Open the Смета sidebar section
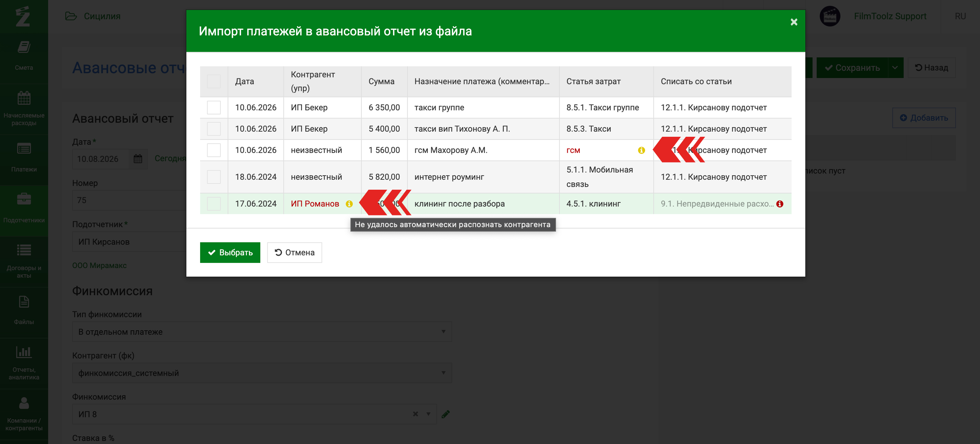Screen dimensions: 980x444 (x=24, y=56)
